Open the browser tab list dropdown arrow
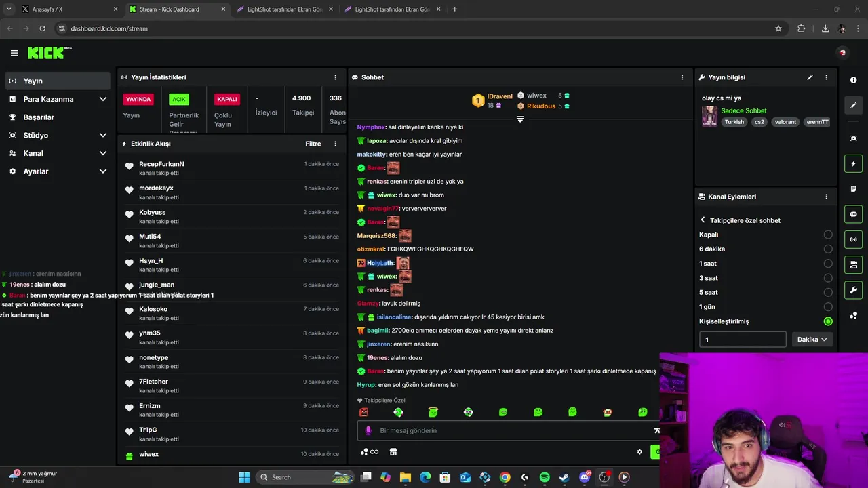 tap(8, 9)
